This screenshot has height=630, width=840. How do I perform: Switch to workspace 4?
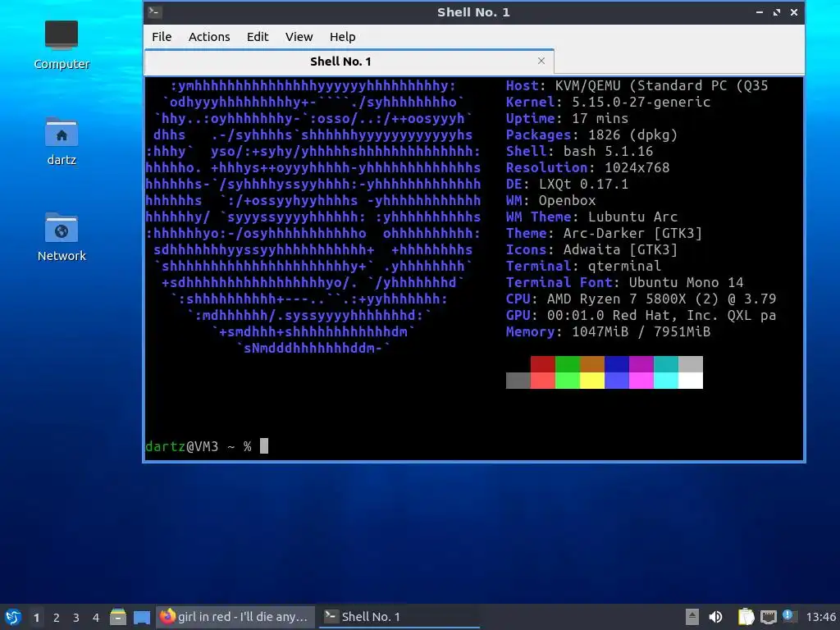(96, 618)
